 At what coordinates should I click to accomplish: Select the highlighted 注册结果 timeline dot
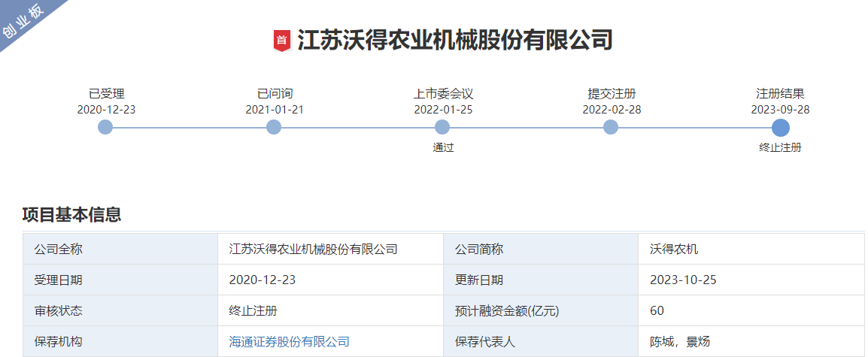[780, 128]
